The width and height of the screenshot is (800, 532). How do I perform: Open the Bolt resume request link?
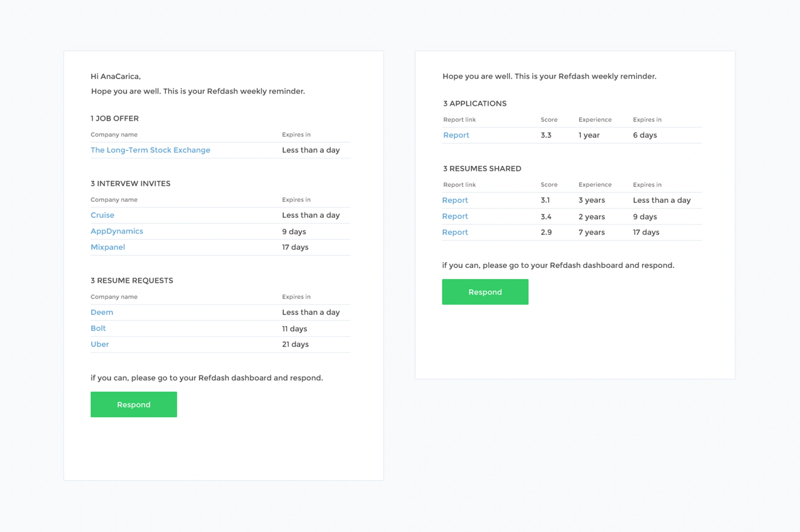pos(98,328)
